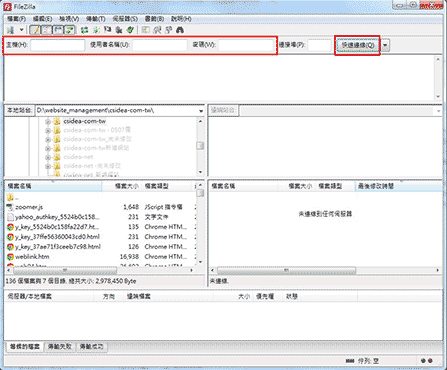Click local file list horizontal scrollbar thumb

[65, 270]
